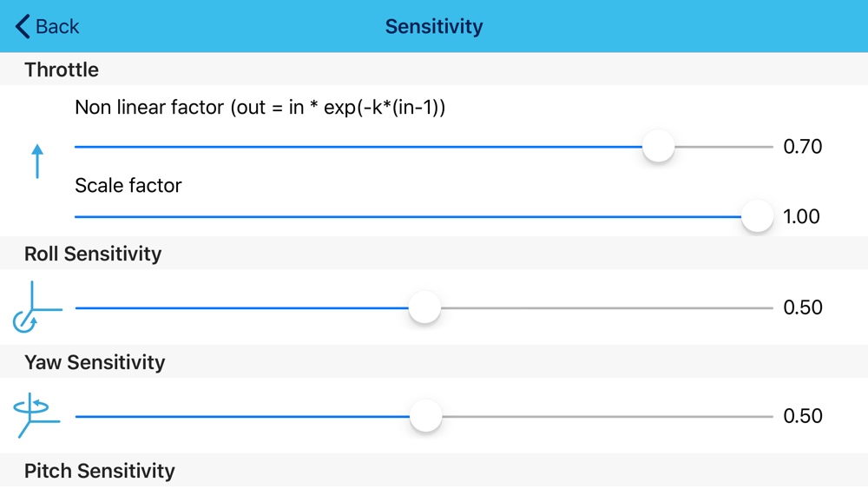
Task: Click the Pitch Sensitivity section header
Action: point(100,471)
